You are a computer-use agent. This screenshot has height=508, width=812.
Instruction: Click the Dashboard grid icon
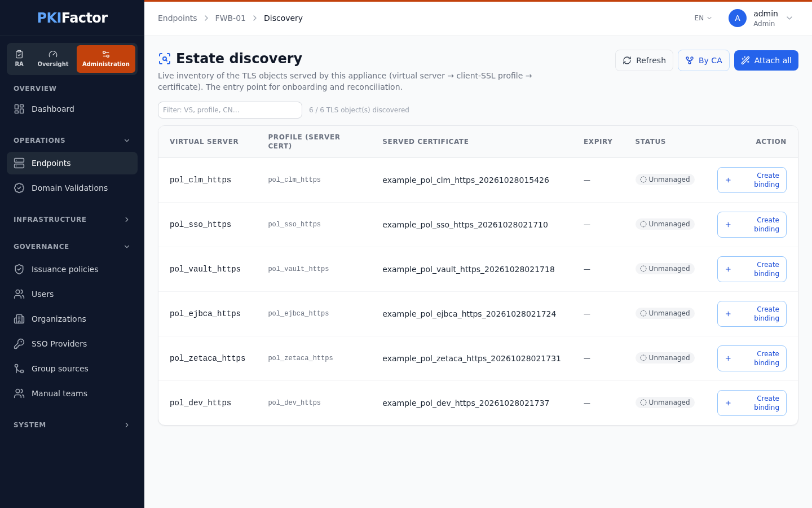pyautogui.click(x=19, y=109)
